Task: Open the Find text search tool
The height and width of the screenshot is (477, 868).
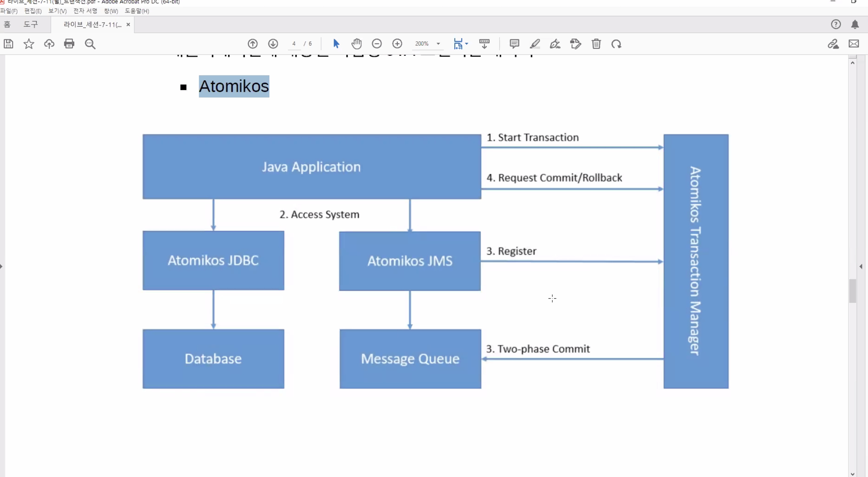Action: [90, 44]
